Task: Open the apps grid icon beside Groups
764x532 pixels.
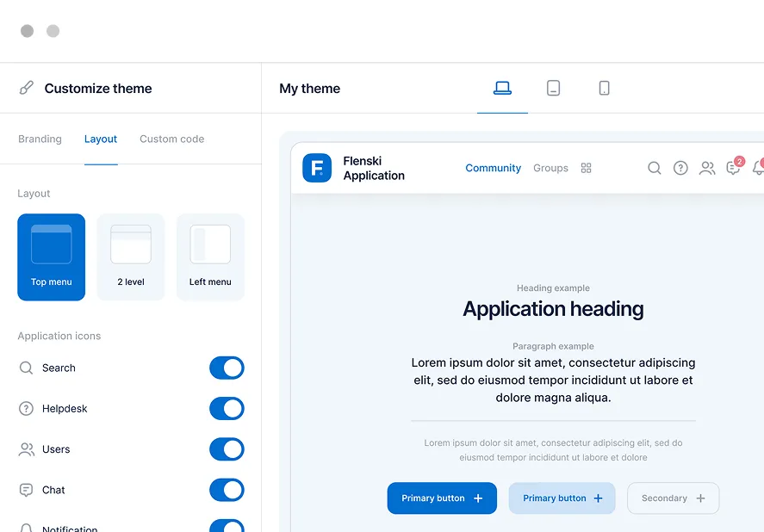Action: pyautogui.click(x=586, y=168)
